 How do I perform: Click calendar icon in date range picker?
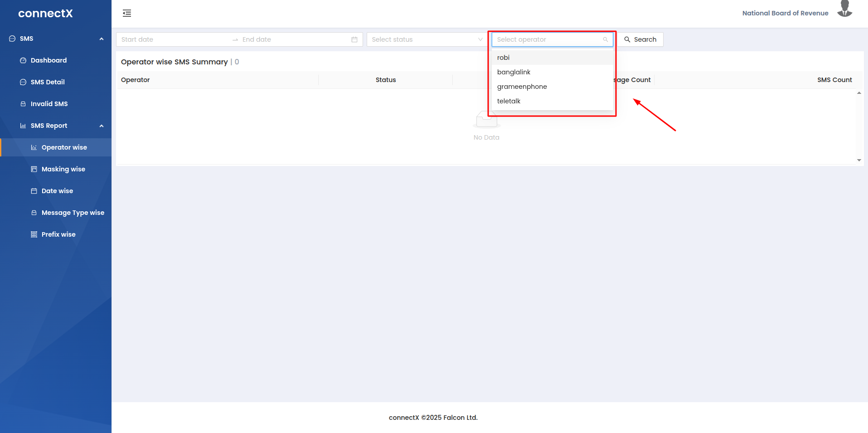(354, 39)
